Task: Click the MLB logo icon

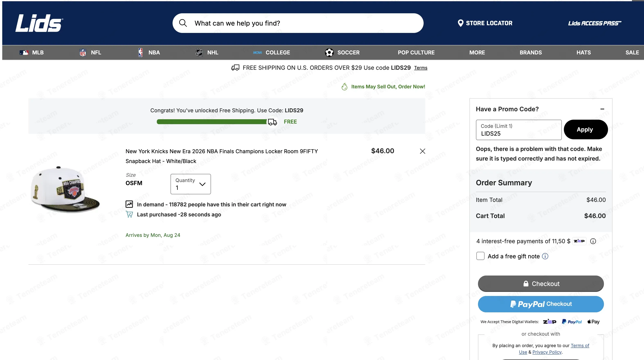Action: [24, 53]
